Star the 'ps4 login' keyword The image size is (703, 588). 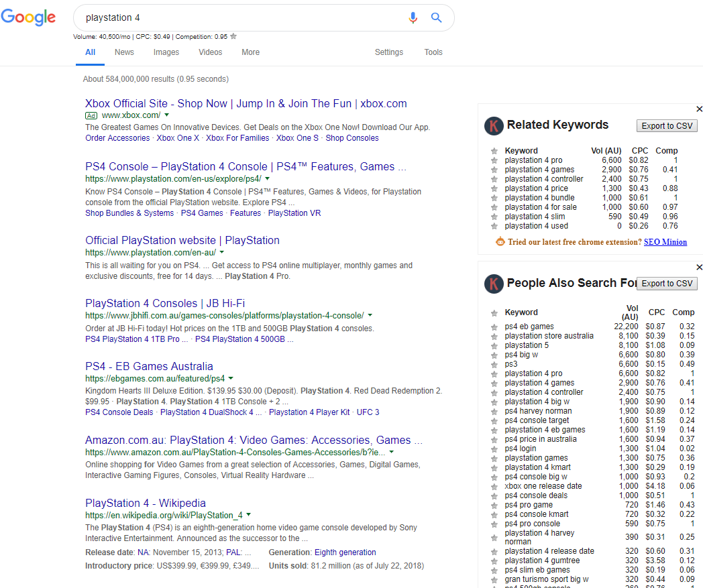click(494, 449)
